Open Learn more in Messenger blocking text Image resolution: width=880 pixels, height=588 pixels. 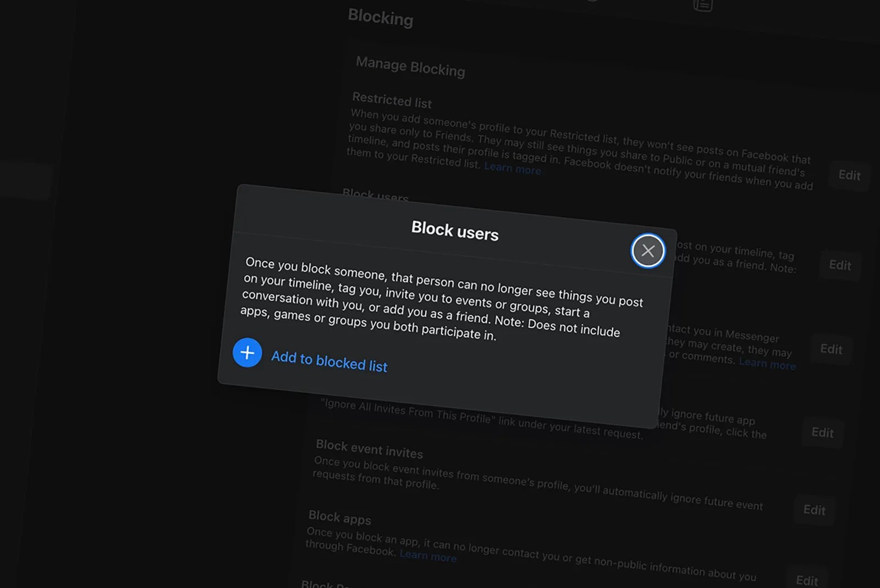[767, 364]
